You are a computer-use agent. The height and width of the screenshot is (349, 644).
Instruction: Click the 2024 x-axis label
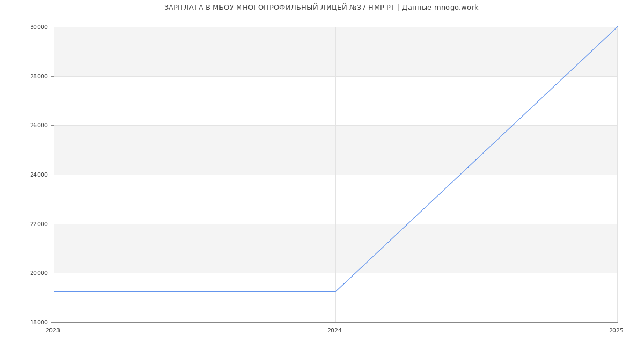334,331
